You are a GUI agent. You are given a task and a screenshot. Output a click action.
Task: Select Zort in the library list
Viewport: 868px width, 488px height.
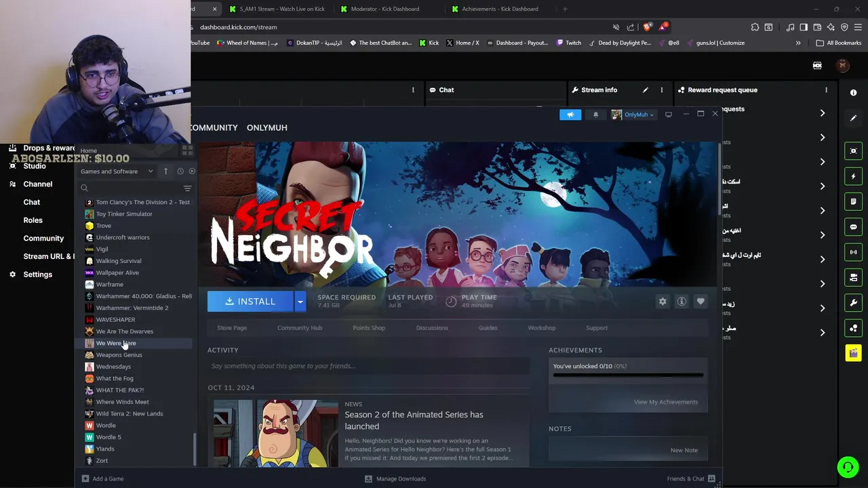pos(102,461)
